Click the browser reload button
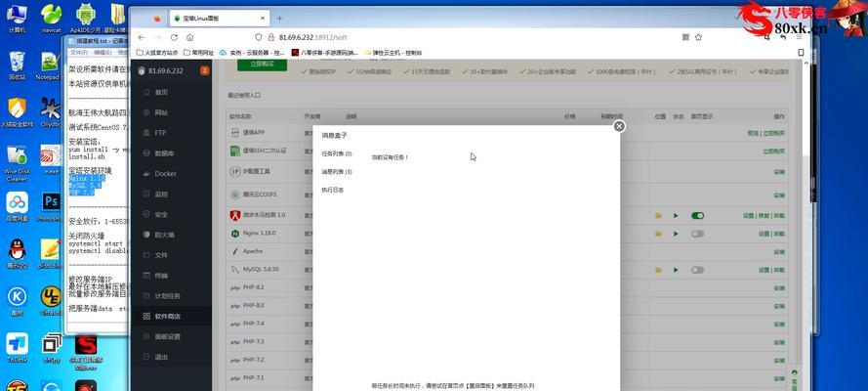Viewport: 868px width, 391px height. (x=174, y=37)
